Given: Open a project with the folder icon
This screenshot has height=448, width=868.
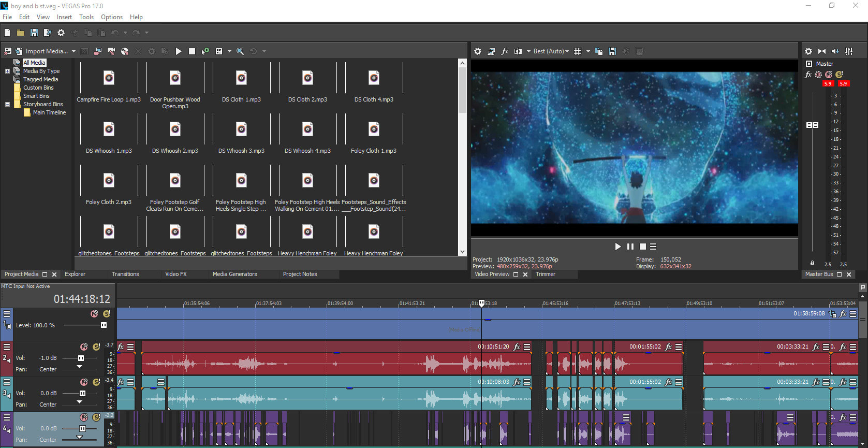Looking at the screenshot, I should click(21, 33).
